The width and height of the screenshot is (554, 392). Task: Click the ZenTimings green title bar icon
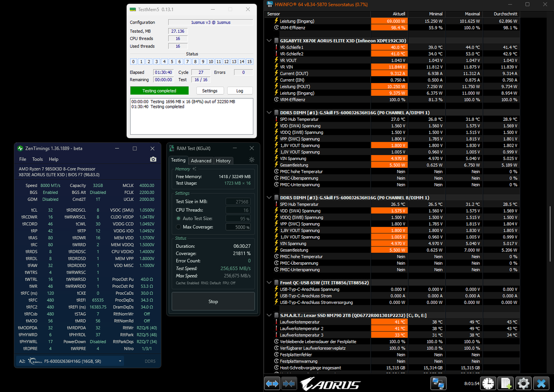(20, 148)
